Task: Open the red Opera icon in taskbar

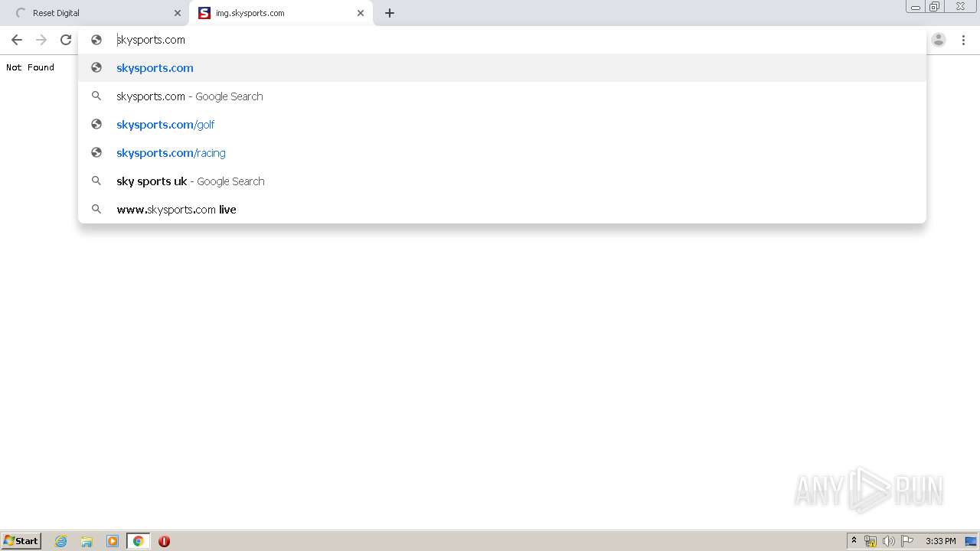Action: (164, 541)
